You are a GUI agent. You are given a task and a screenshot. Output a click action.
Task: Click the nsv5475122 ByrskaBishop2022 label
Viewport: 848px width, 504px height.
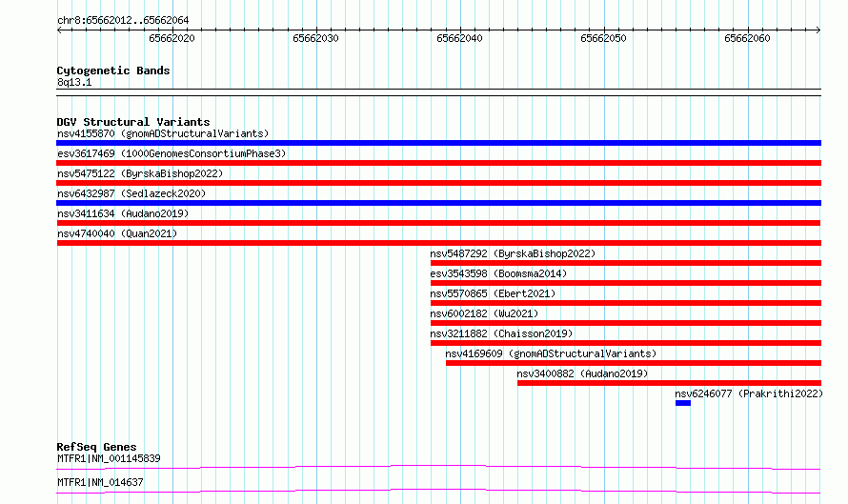[x=140, y=173]
